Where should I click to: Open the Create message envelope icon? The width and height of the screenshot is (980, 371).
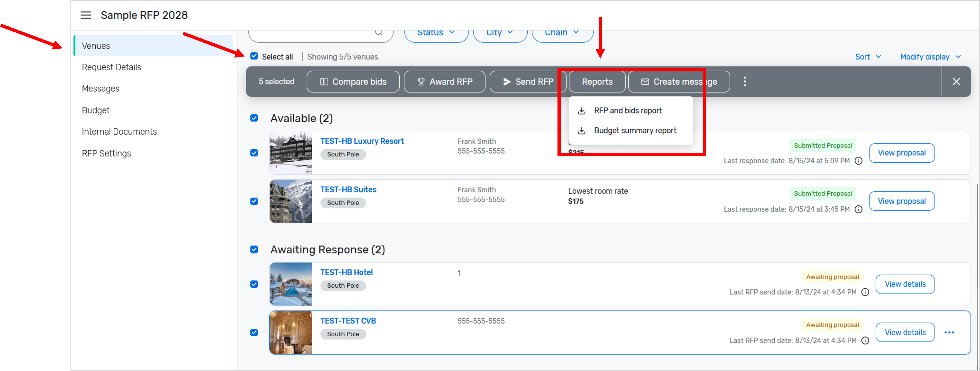pos(645,82)
